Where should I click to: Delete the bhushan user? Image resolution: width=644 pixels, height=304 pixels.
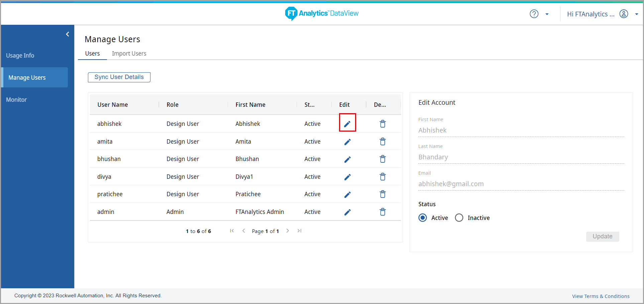[383, 159]
